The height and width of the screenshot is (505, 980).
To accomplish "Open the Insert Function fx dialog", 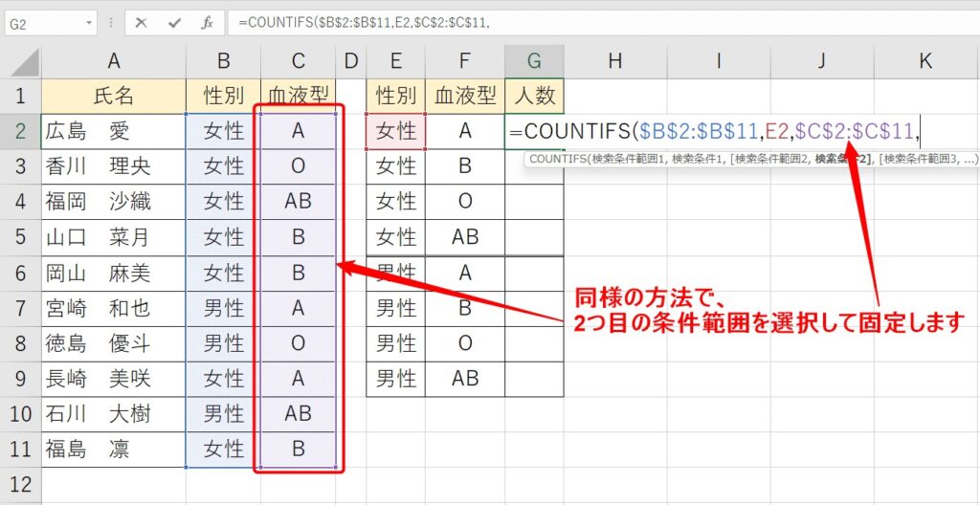I will click(207, 22).
